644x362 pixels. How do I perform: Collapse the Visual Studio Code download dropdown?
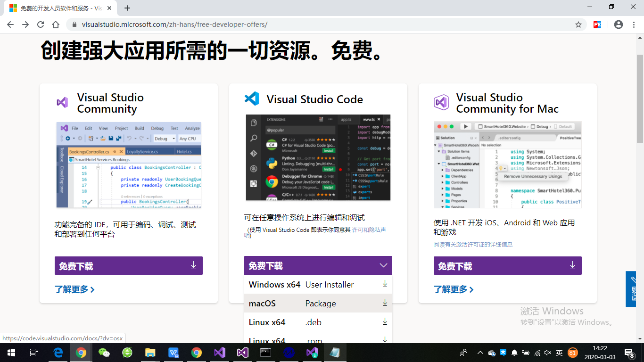pos(384,265)
